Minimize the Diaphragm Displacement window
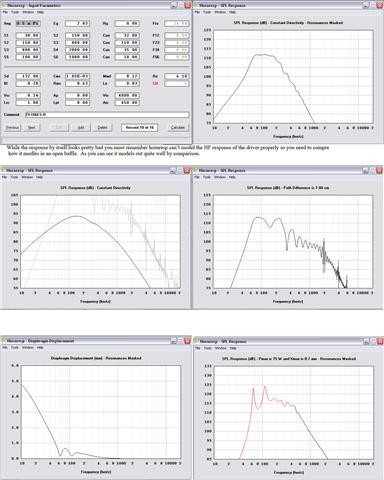 (174, 341)
